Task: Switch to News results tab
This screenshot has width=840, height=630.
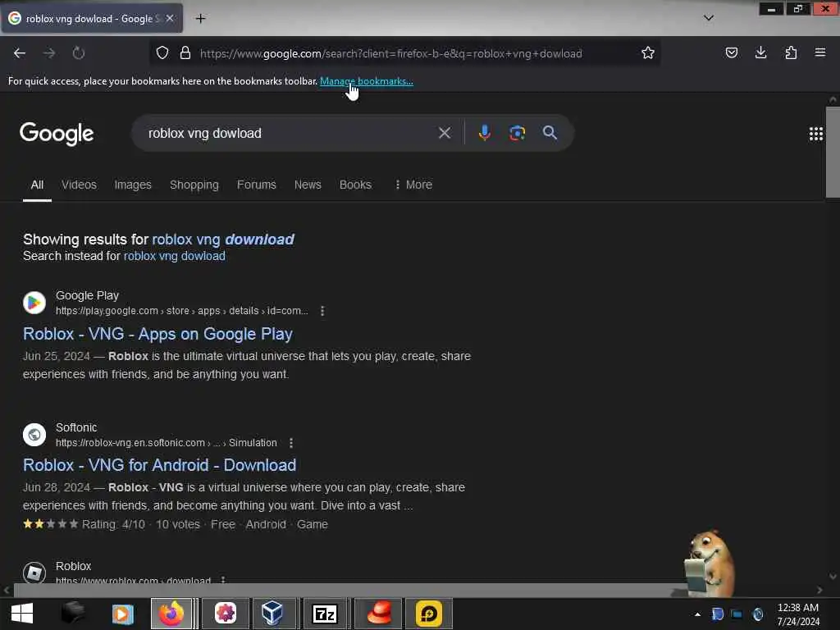Action: [308, 185]
